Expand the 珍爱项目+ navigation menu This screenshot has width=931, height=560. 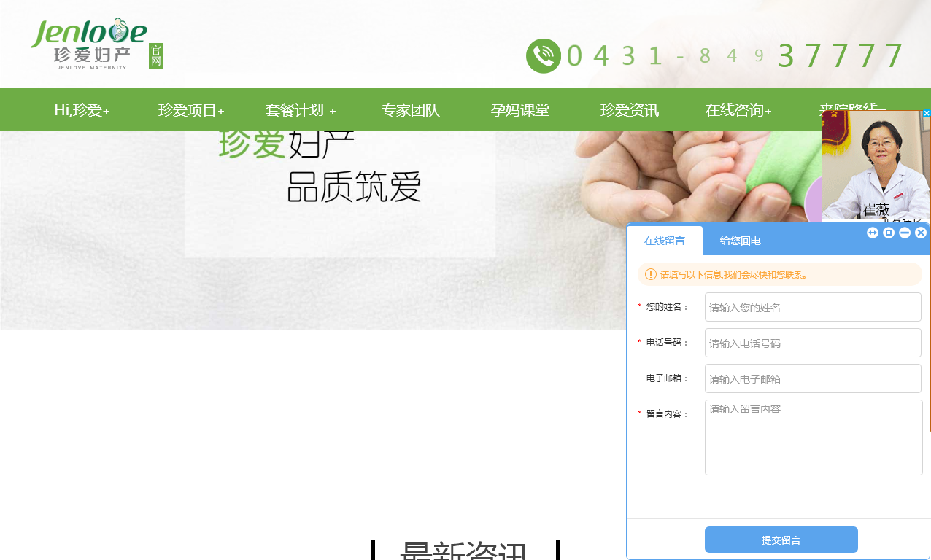tap(191, 110)
